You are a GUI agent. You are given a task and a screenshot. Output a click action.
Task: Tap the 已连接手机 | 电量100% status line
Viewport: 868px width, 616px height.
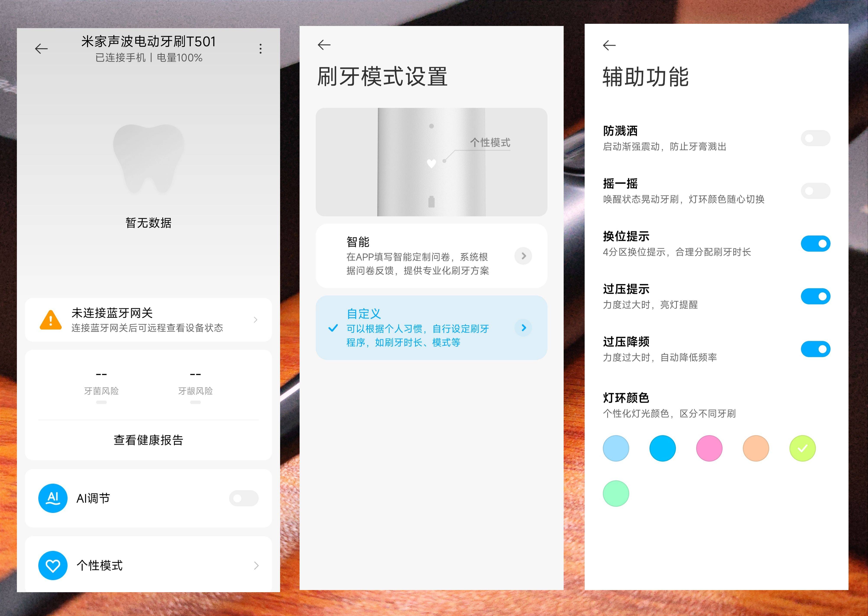(148, 58)
